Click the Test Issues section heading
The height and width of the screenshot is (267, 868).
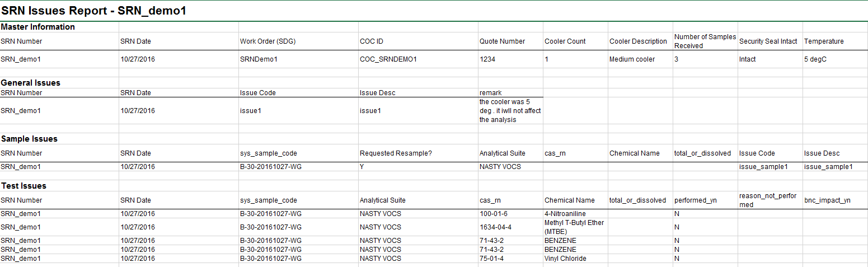tap(24, 186)
